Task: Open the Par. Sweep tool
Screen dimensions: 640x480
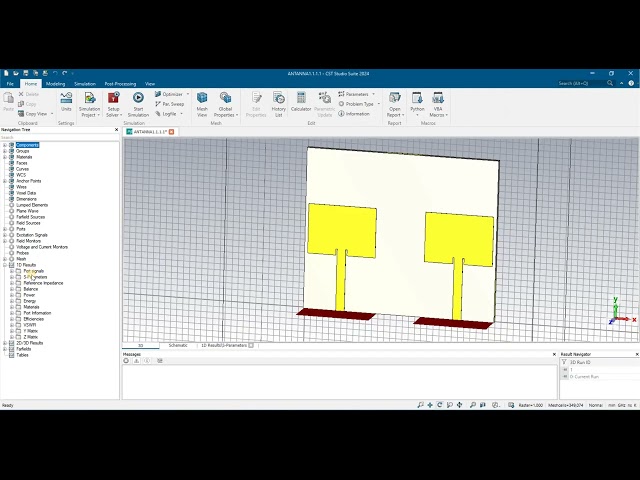Action: 169,104
